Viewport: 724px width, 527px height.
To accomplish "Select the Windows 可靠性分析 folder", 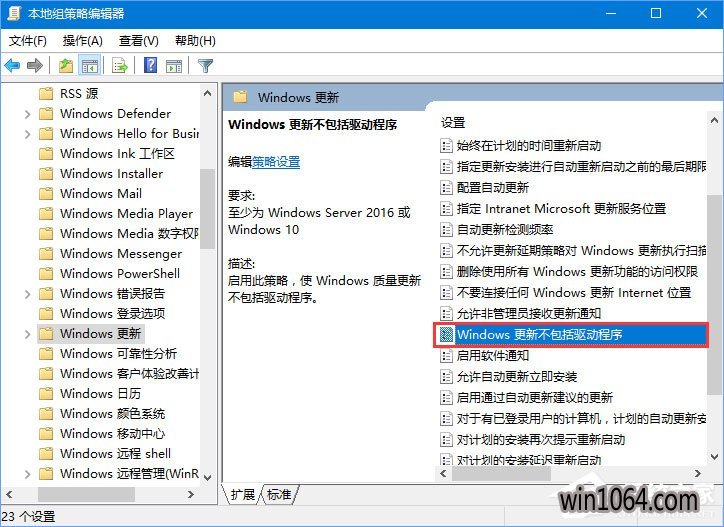I will pyautogui.click(x=118, y=354).
